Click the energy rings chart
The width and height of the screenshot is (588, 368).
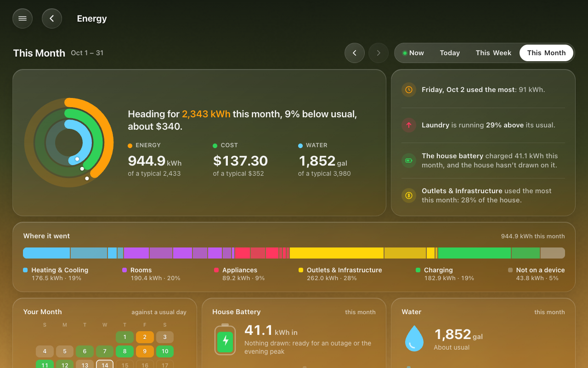(69, 143)
